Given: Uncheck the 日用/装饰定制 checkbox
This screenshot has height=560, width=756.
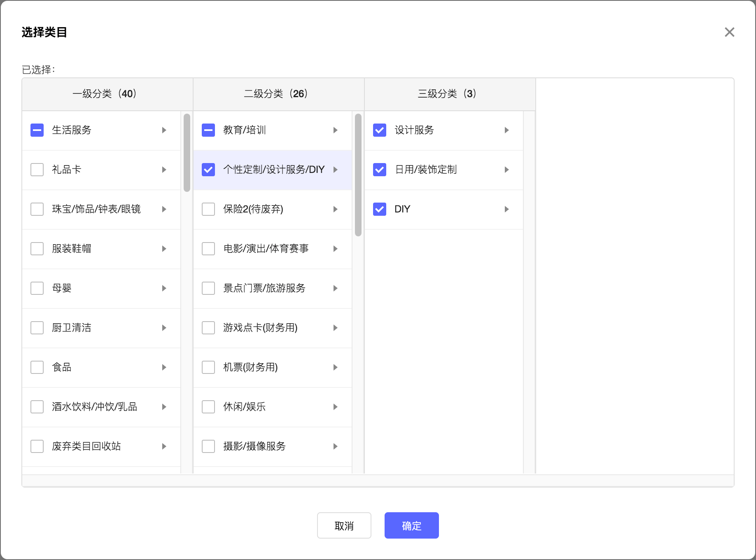Looking at the screenshot, I should tap(380, 170).
